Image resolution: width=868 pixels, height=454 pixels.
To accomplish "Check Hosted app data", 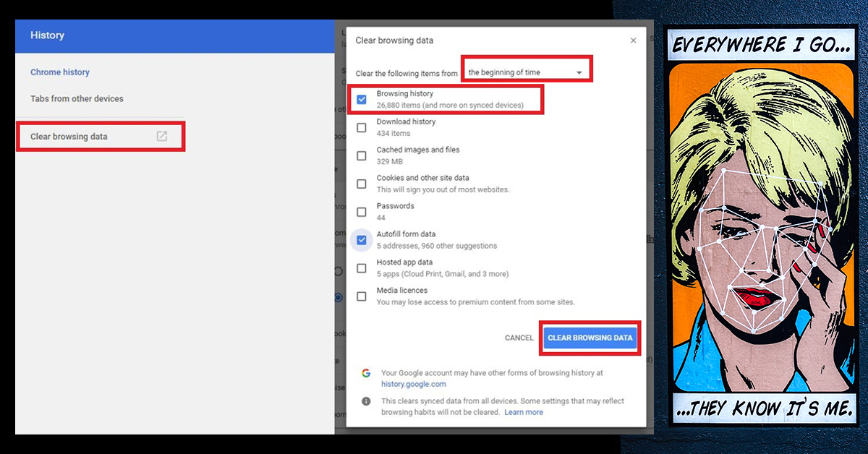I will [x=362, y=268].
